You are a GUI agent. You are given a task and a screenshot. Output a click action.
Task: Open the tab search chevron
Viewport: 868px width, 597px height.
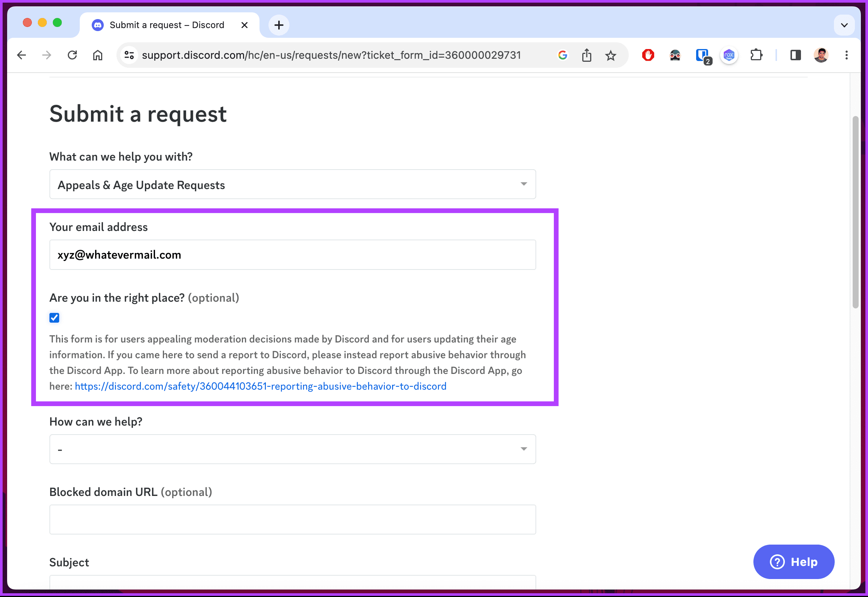[x=844, y=25]
